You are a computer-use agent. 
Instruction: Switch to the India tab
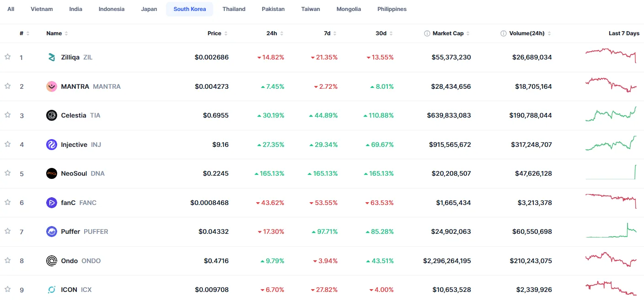coord(76,9)
